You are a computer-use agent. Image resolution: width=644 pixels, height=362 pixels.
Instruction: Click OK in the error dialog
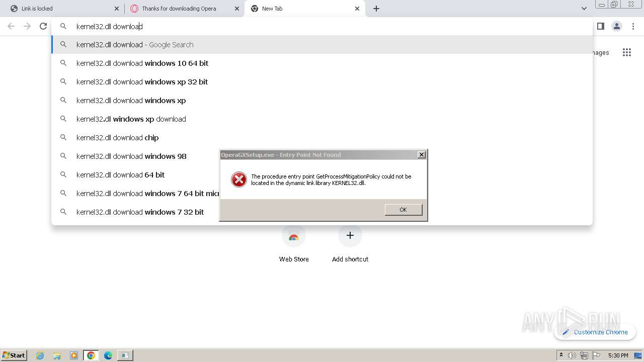click(x=404, y=210)
